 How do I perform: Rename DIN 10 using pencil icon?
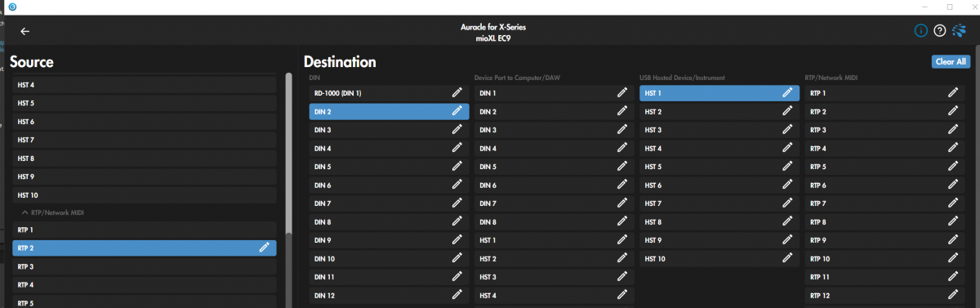pyautogui.click(x=457, y=259)
